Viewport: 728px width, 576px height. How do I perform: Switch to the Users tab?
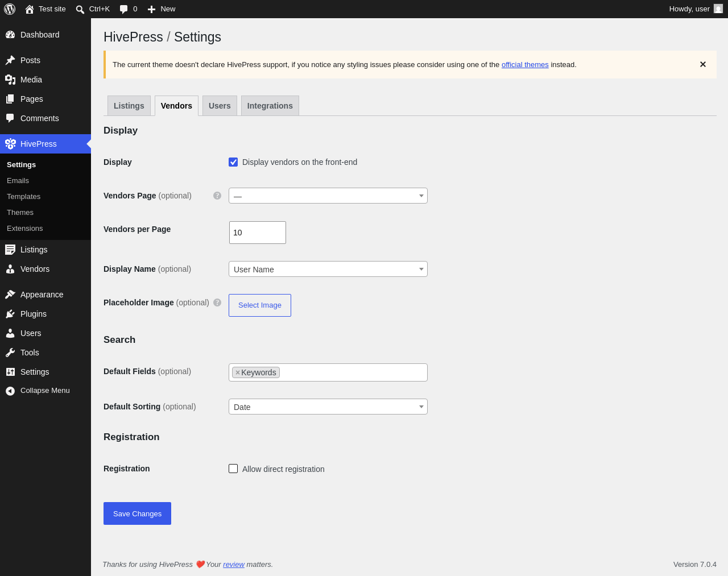coord(220,106)
